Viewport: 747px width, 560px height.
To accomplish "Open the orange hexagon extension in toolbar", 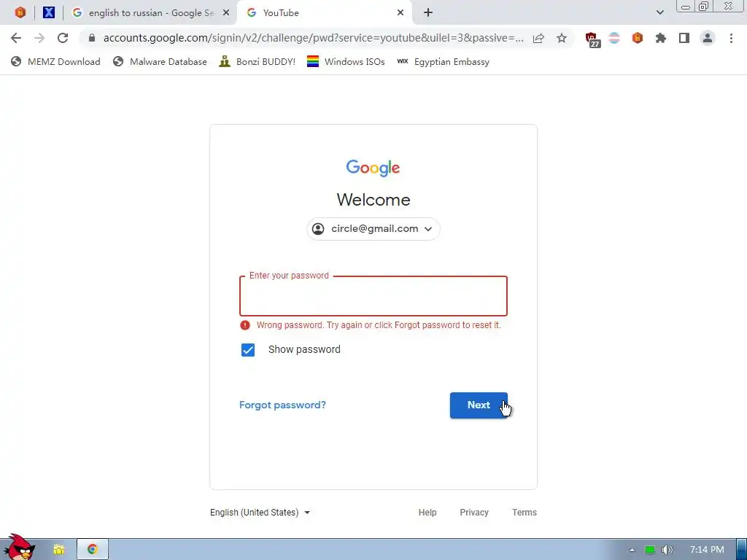I will click(x=638, y=38).
